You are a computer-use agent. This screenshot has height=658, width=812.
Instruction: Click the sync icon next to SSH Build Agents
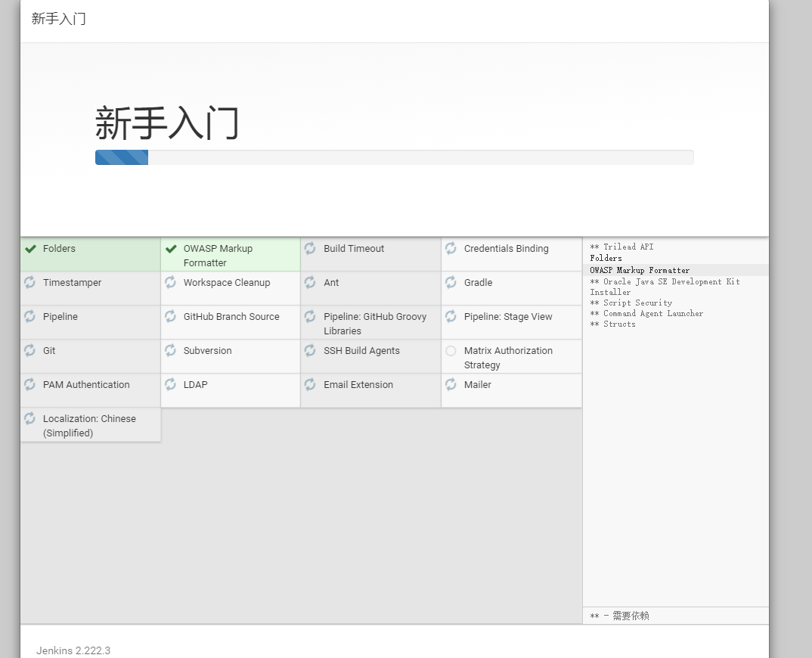[310, 351]
